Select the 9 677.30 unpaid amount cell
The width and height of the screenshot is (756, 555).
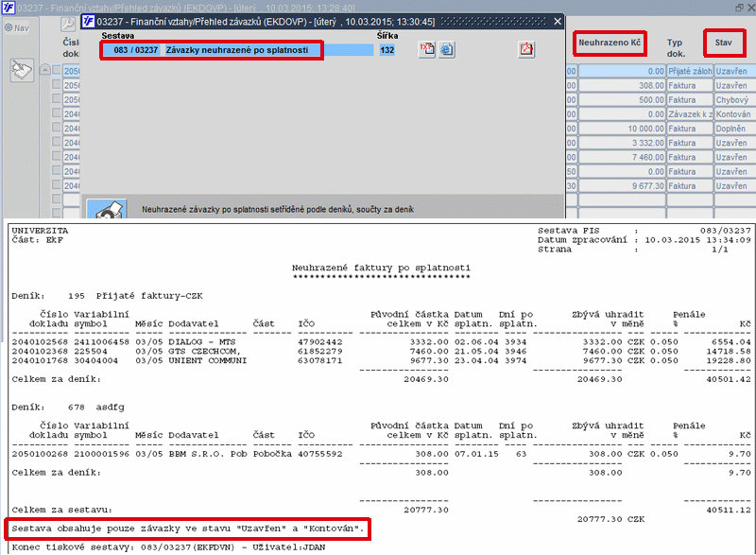(622, 186)
